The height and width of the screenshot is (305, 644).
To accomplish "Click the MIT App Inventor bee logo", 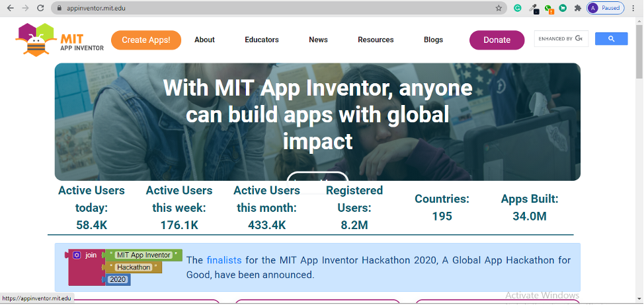I will pos(59,40).
